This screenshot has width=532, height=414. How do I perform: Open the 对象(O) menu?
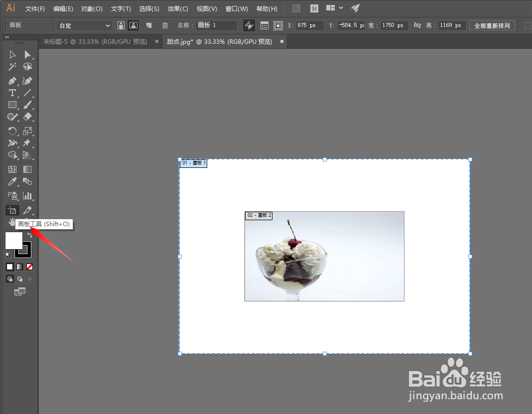[x=92, y=8]
